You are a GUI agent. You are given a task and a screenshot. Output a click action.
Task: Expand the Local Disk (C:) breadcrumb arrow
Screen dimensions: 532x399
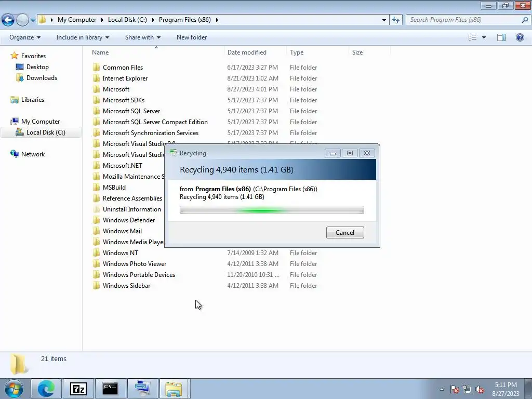point(153,20)
